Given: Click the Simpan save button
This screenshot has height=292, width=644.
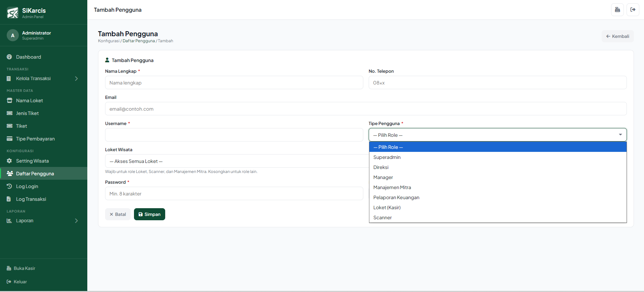Looking at the screenshot, I should tap(149, 214).
